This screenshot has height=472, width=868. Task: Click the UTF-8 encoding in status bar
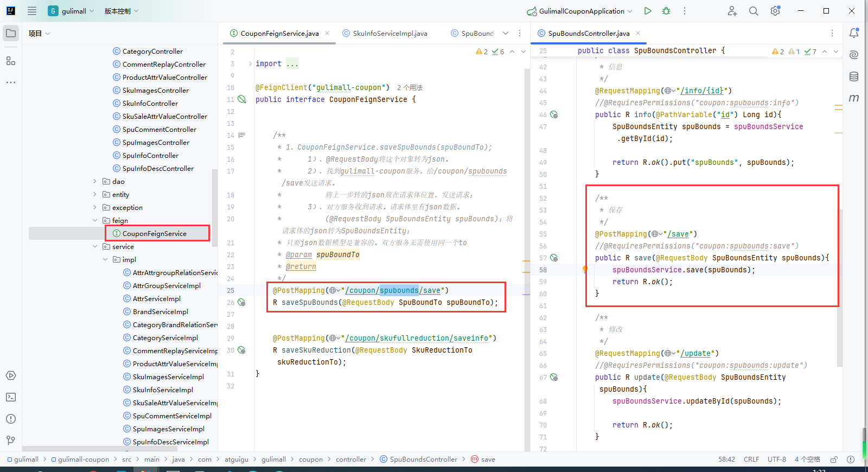click(777, 460)
